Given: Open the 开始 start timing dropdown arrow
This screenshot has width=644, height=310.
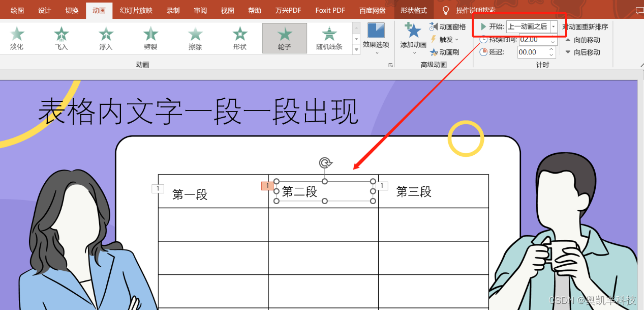Looking at the screenshot, I should [553, 26].
